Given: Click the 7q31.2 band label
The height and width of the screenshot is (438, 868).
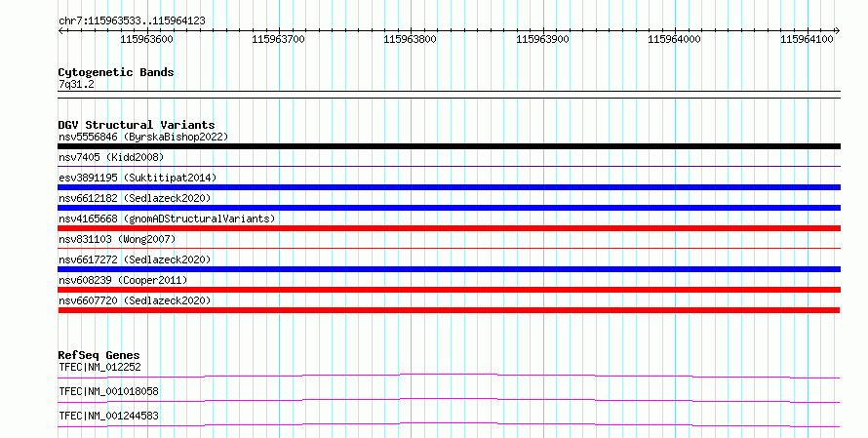Looking at the screenshot, I should click(76, 84).
